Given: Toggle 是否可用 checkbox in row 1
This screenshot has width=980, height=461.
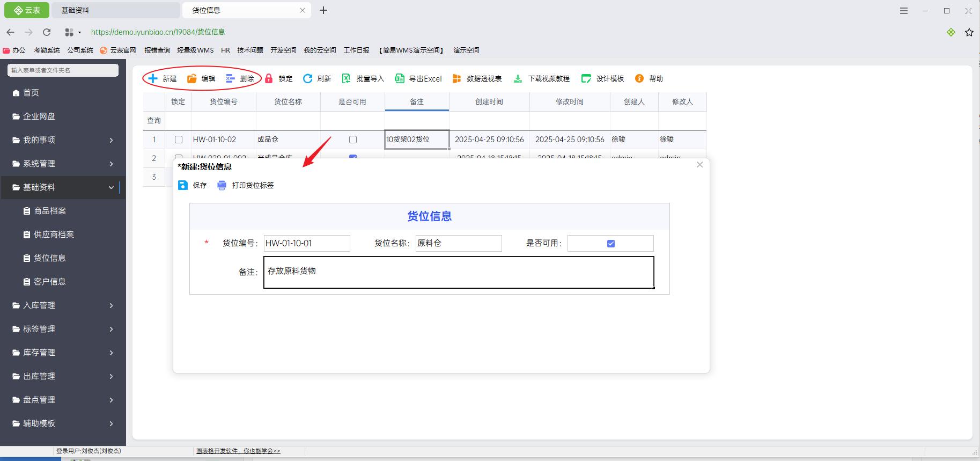Looking at the screenshot, I should click(x=352, y=140).
